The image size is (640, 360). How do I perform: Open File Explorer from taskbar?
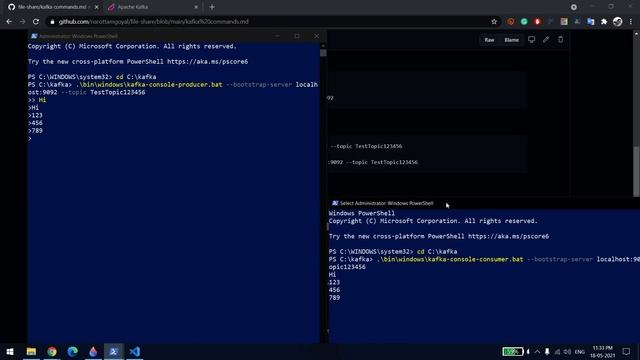point(31,351)
